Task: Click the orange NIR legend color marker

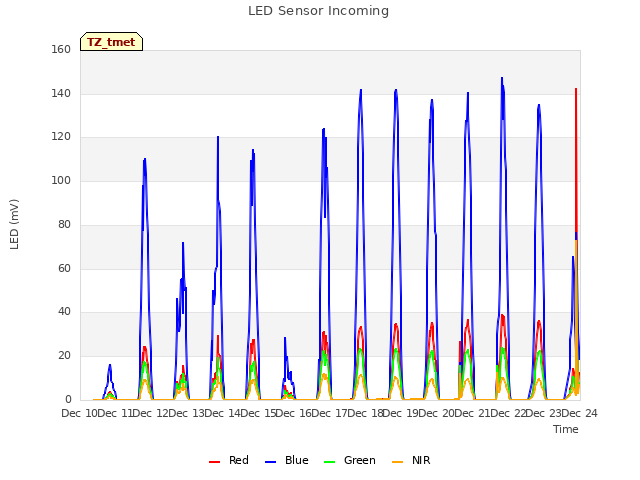Action: point(397,462)
